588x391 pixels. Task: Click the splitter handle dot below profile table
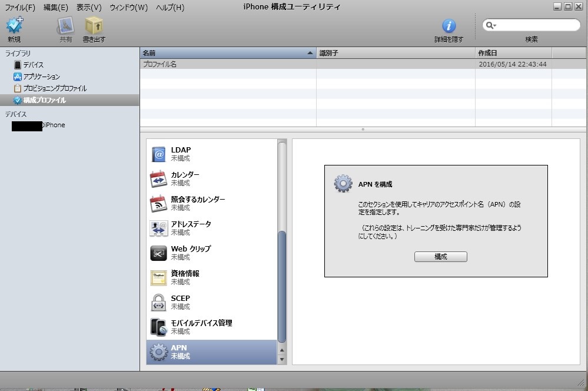pos(363,130)
